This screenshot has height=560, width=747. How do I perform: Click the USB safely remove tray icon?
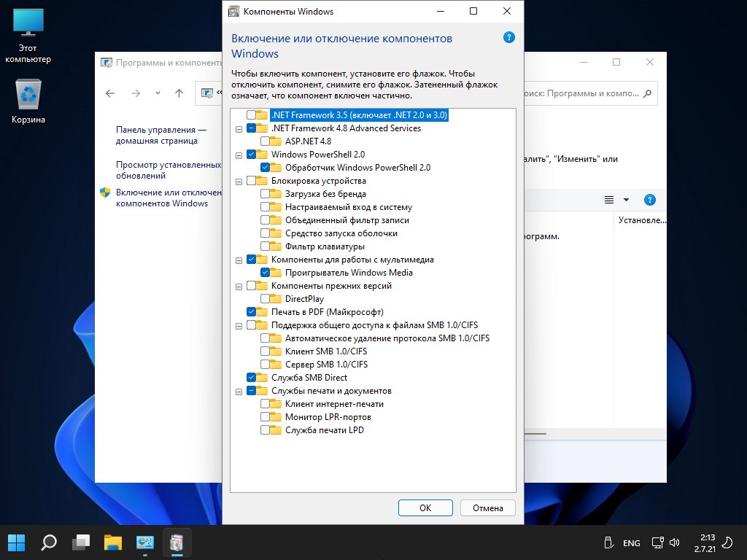click(608, 542)
